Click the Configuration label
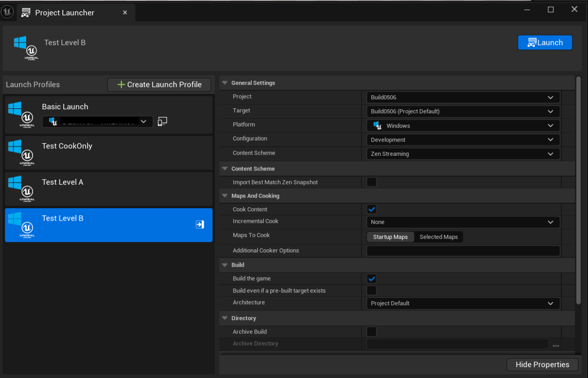 click(x=250, y=139)
